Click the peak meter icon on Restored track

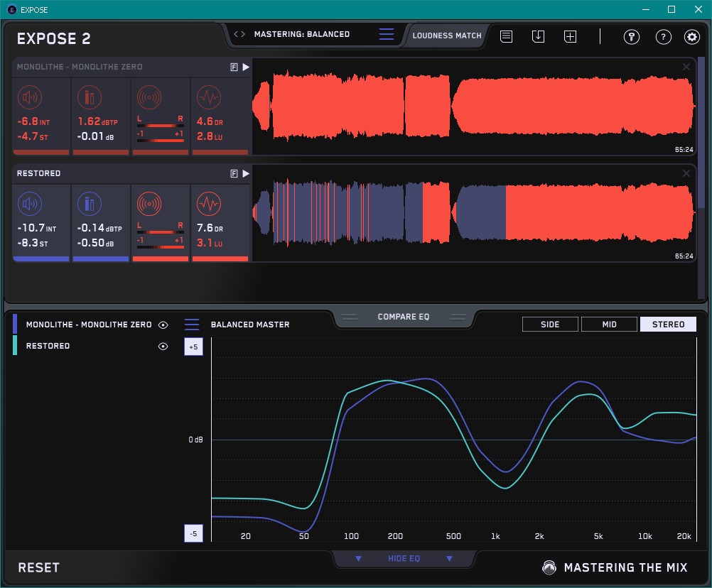pyautogui.click(x=88, y=204)
